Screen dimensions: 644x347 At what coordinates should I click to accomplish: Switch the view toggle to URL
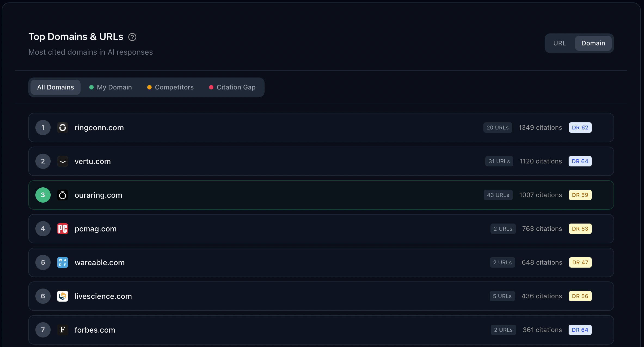560,43
